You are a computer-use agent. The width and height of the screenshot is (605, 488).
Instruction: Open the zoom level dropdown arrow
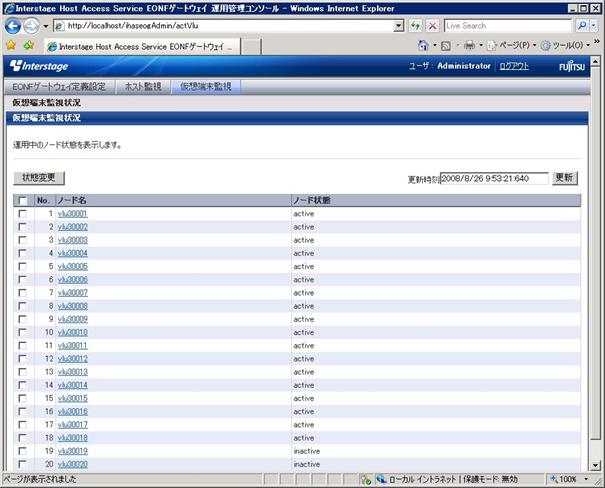pos(586,480)
